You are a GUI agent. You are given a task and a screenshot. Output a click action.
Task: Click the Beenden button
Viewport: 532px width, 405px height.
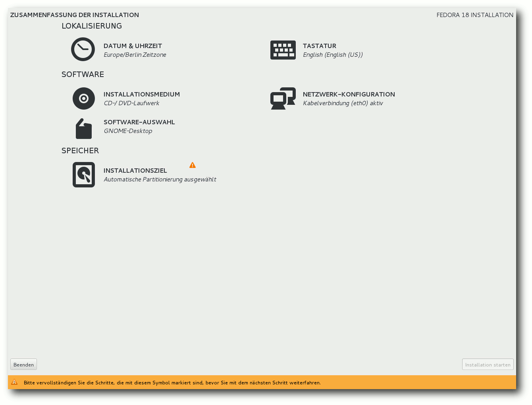(x=23, y=364)
